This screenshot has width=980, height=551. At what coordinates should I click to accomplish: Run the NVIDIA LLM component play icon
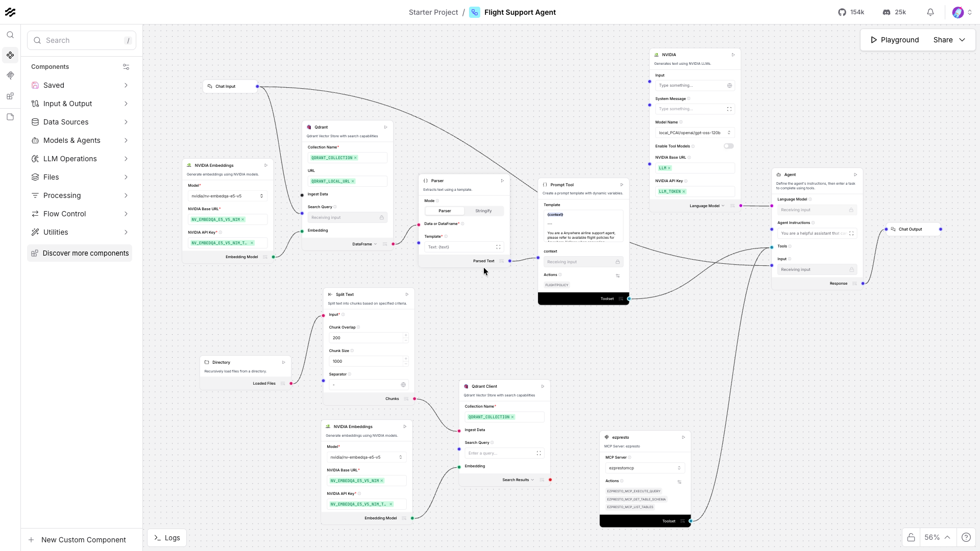point(733,55)
